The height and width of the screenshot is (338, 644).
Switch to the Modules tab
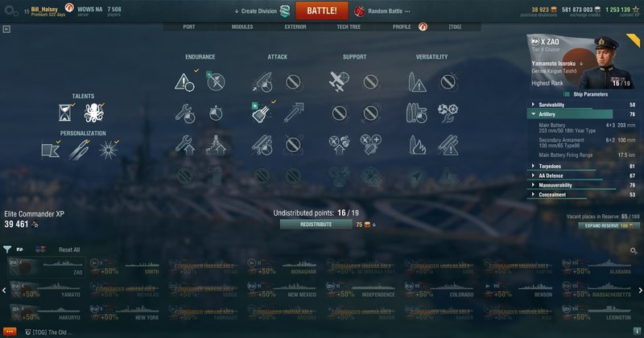click(242, 27)
